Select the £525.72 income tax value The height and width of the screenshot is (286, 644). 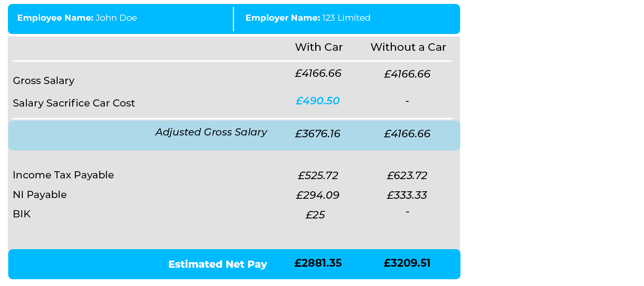318,176
